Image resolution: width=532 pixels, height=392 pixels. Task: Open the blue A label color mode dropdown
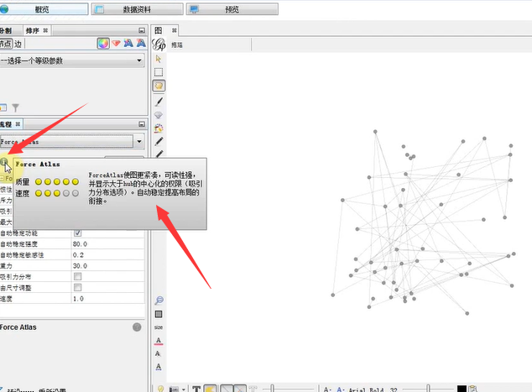click(341, 389)
